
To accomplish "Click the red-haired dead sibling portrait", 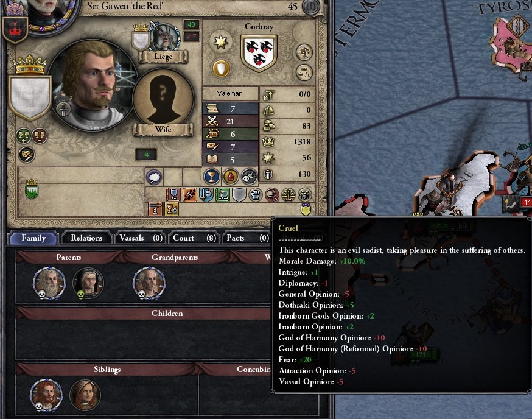I will click(46, 395).
